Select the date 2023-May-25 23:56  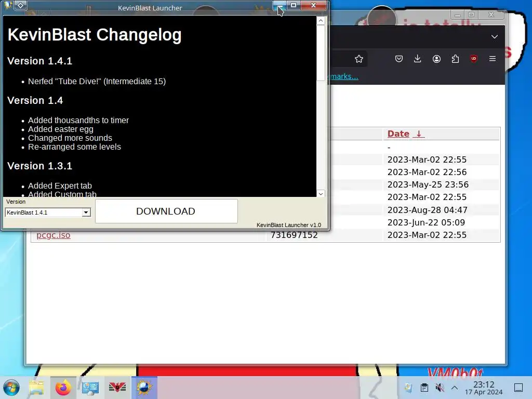tap(428, 184)
